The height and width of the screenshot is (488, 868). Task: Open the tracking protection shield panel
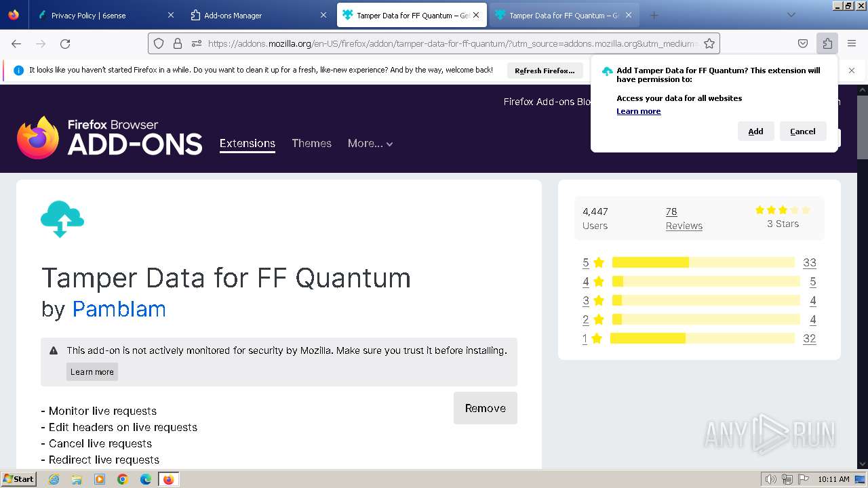[159, 43]
